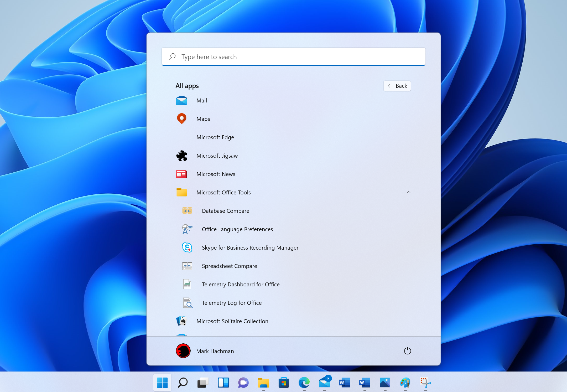Image resolution: width=567 pixels, height=392 pixels.
Task: Open the Mail app icon in All apps
Action: [x=181, y=101]
